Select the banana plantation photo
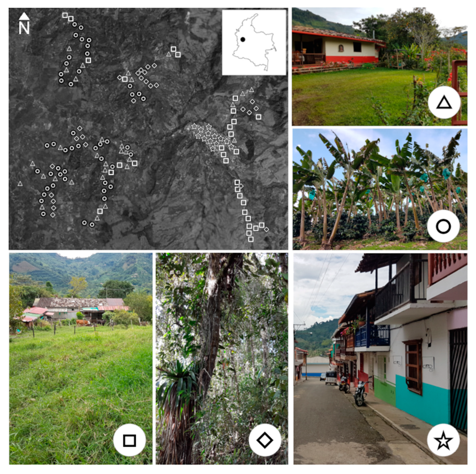476x474 pixels. click(x=380, y=189)
